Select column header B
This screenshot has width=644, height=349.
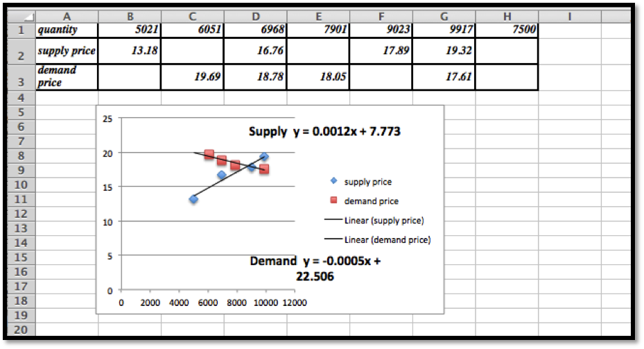(x=130, y=17)
